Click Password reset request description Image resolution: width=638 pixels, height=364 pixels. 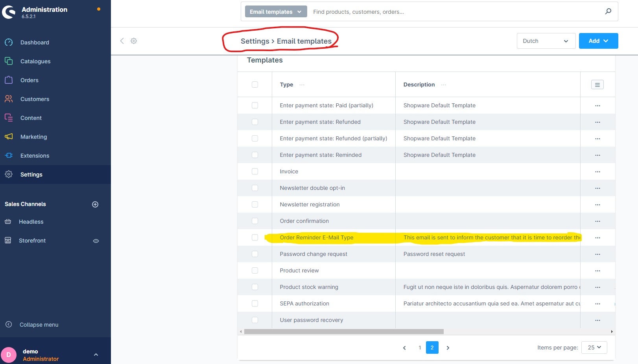click(x=434, y=254)
